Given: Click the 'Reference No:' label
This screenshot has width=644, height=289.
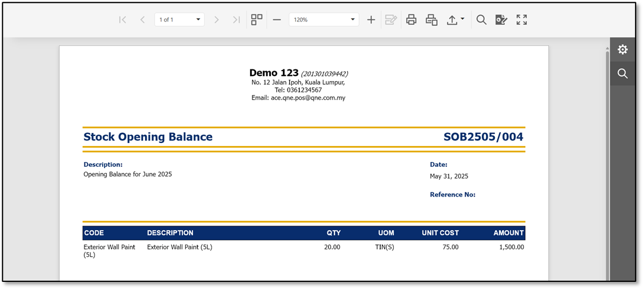Looking at the screenshot, I should [x=453, y=195].
